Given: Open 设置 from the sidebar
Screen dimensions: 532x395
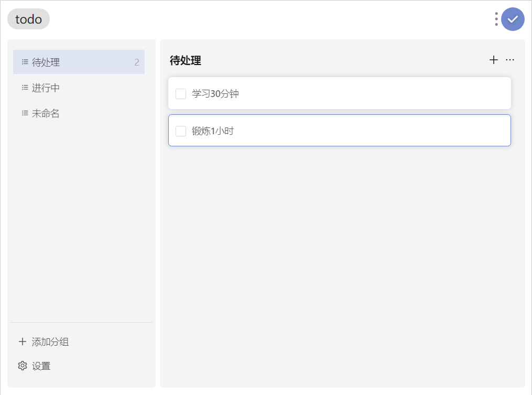Looking at the screenshot, I should point(34,366).
